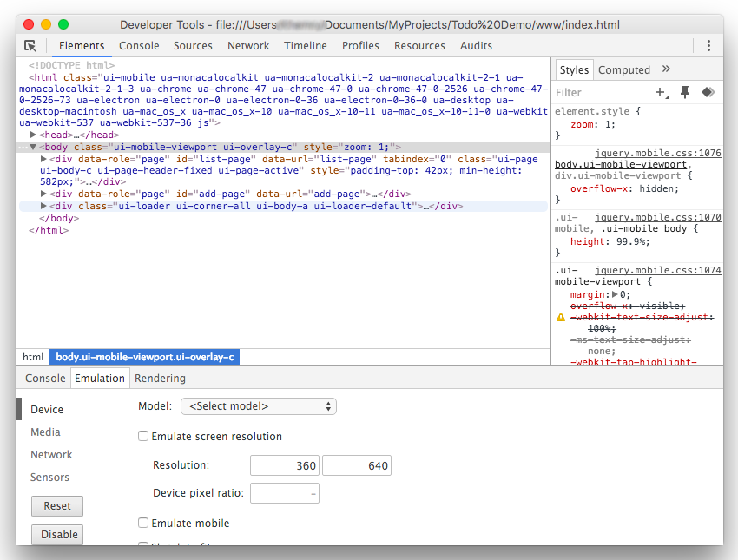Open the jquery.mobile.css:1076 source link
738x560 pixels.
click(x=657, y=153)
